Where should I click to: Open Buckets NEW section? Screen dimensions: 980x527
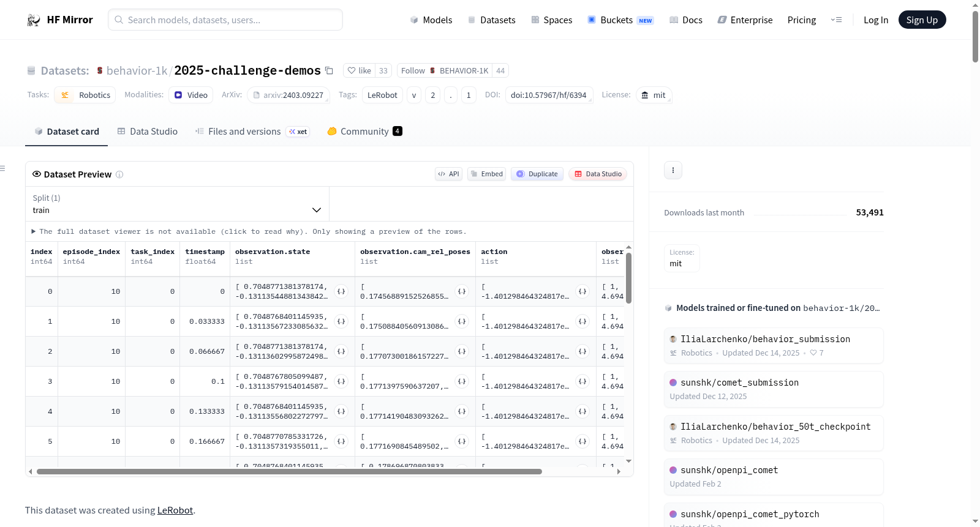[x=620, y=20]
